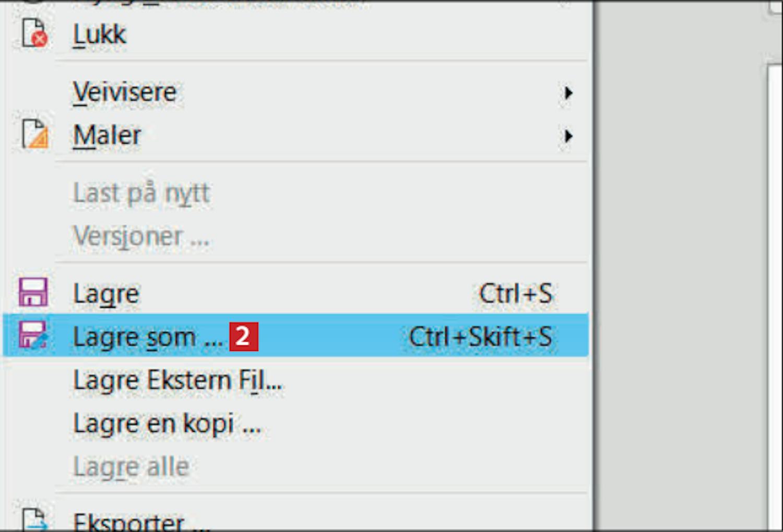Click the Lagre som pencil-disk icon
Image resolution: width=783 pixels, height=532 pixels.
point(33,335)
